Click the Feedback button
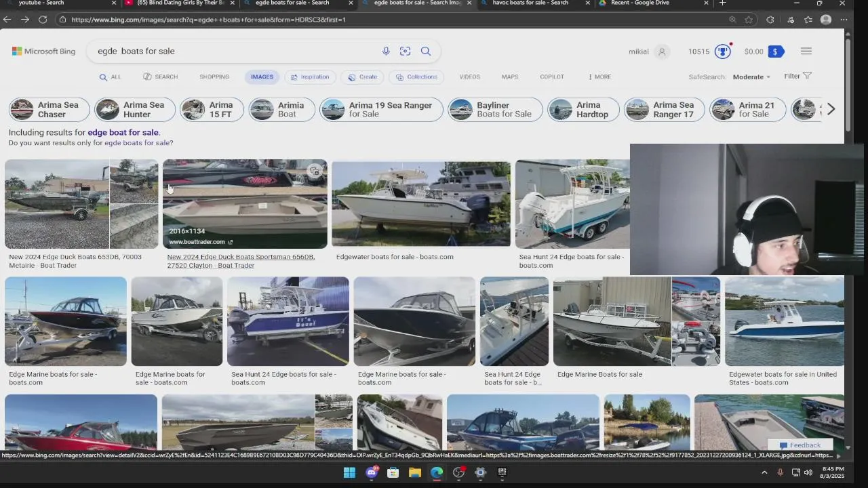 click(x=800, y=445)
